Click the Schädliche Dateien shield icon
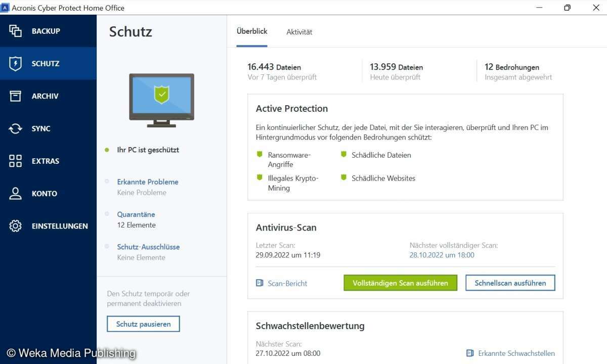This screenshot has width=607, height=364. pos(343,154)
